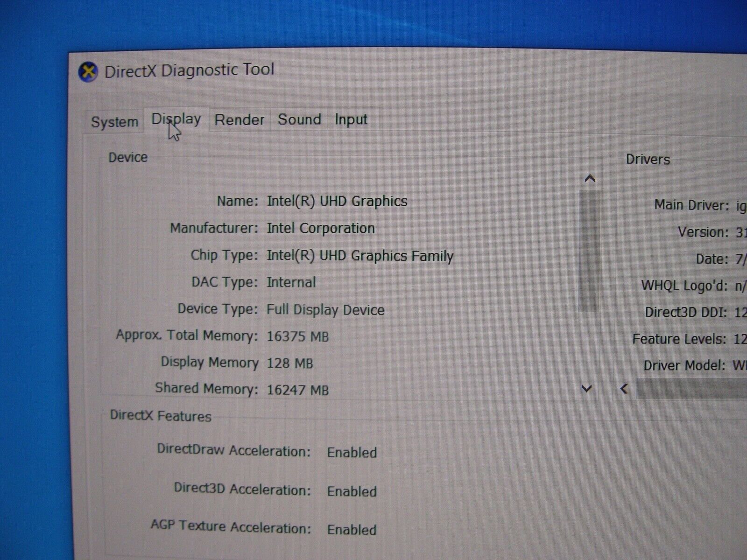Click the Direct3D Acceleration Enabled status
Viewport: 747px width, 560px height.
click(352, 491)
